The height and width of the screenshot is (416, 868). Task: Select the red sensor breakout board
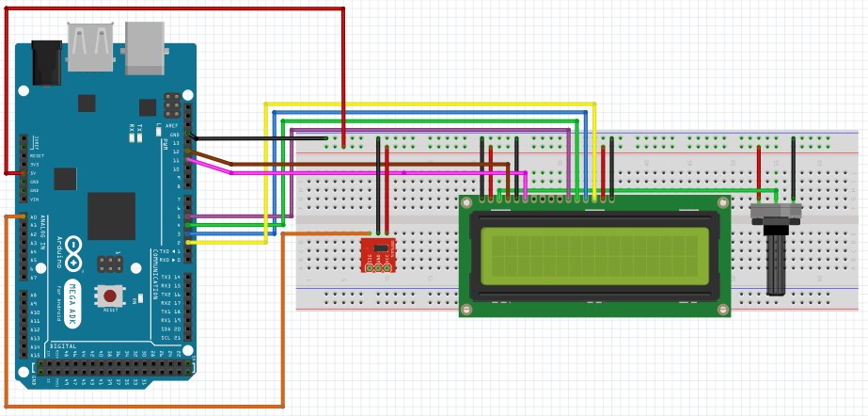(378, 255)
